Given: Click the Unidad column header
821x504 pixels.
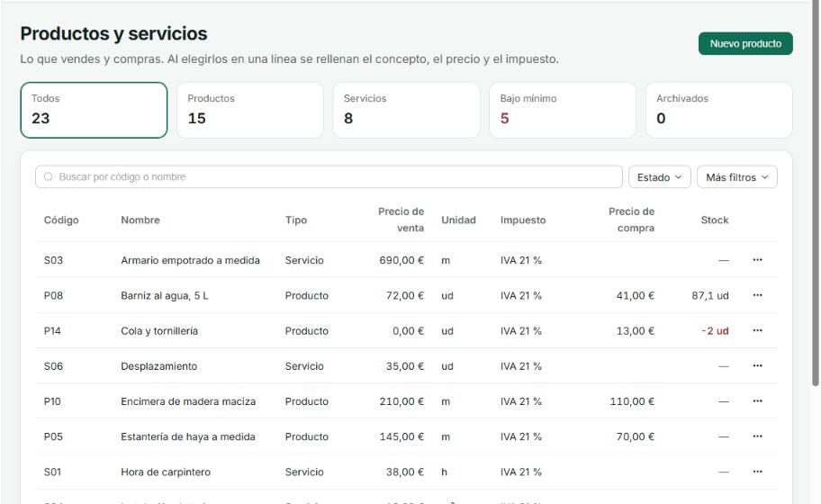Looking at the screenshot, I should (459, 220).
